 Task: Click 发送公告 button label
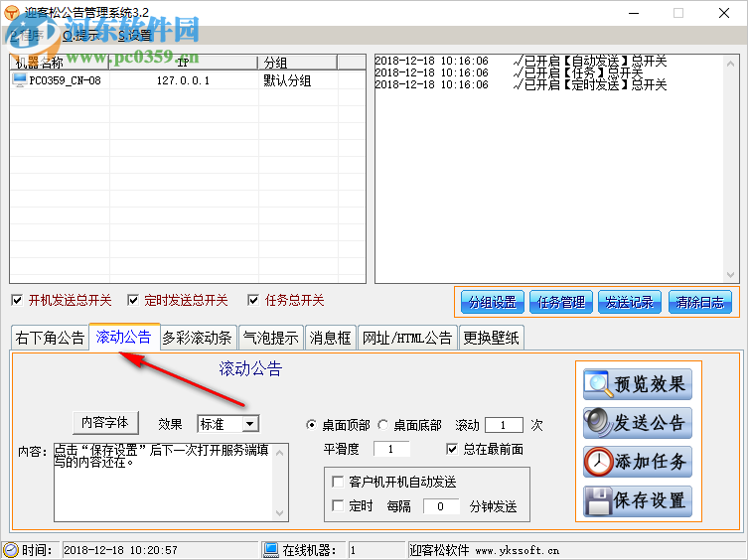click(650, 423)
